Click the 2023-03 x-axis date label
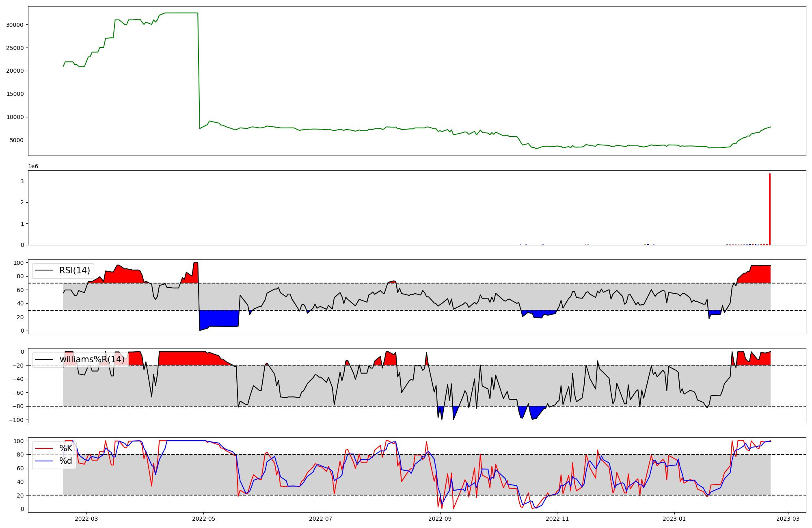This screenshot has height=528, width=812. pyautogui.click(x=788, y=519)
